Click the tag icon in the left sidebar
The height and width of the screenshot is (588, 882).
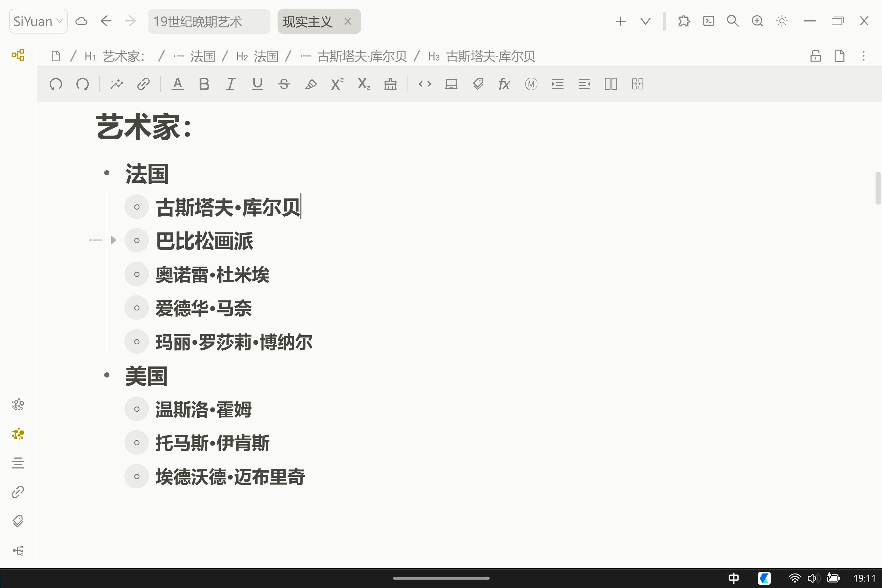[x=18, y=521]
